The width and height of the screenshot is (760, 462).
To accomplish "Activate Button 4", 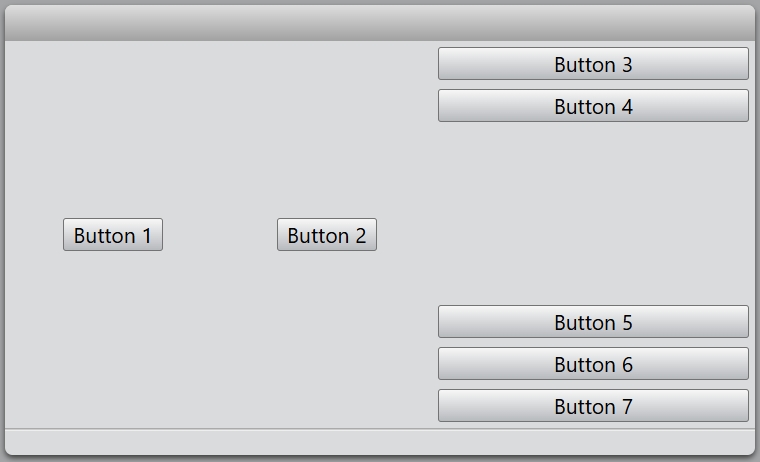I will pos(593,106).
